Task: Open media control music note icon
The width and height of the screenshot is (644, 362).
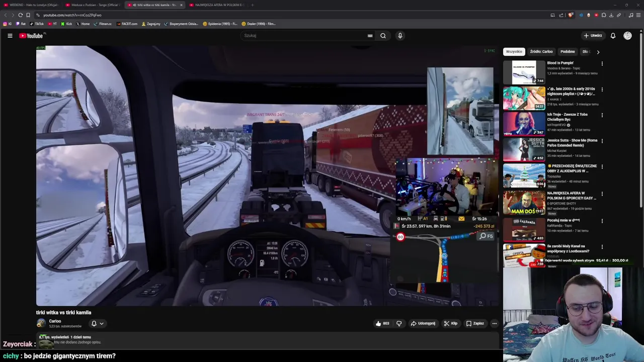Action: [x=631, y=15]
